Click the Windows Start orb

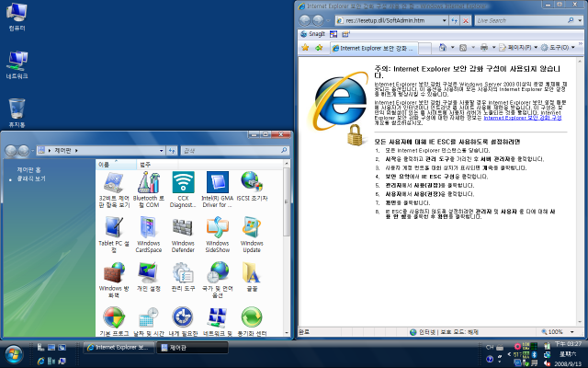14,353
